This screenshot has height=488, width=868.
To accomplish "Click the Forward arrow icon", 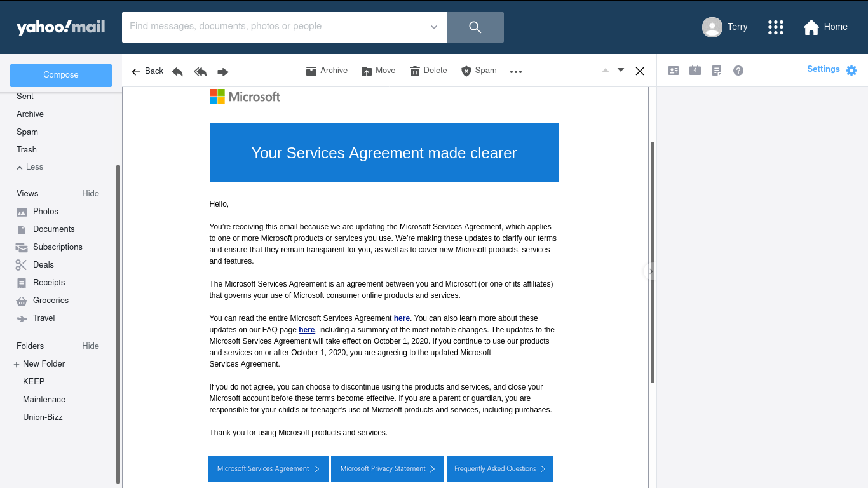I will pyautogui.click(x=223, y=72).
